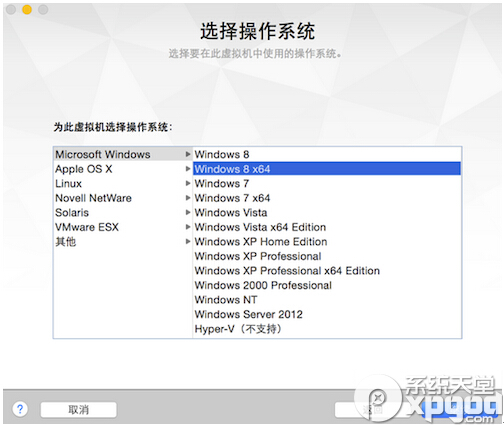
Task: Choose Windows Server 2012
Action: [x=327, y=314]
